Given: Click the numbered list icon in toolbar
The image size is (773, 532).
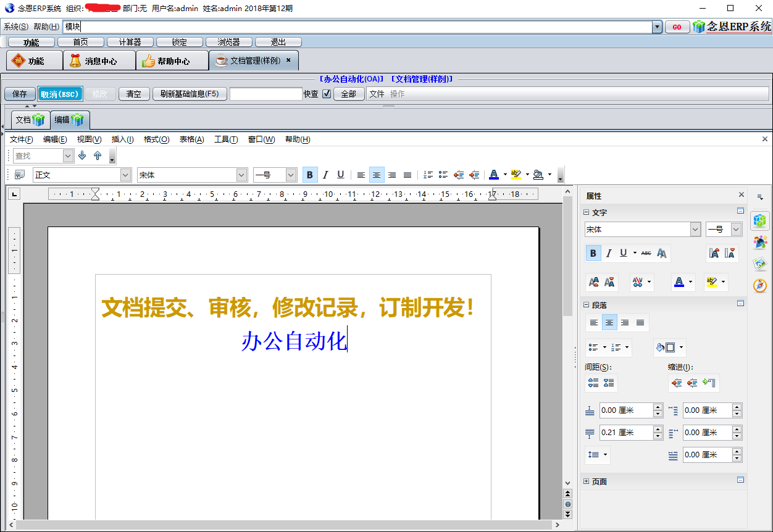Looking at the screenshot, I should coord(428,175).
